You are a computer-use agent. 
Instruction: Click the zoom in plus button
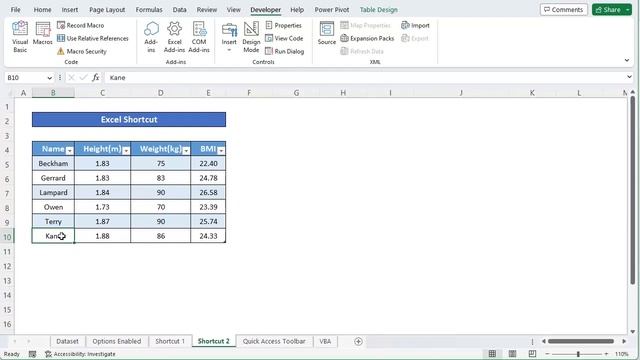click(607, 354)
